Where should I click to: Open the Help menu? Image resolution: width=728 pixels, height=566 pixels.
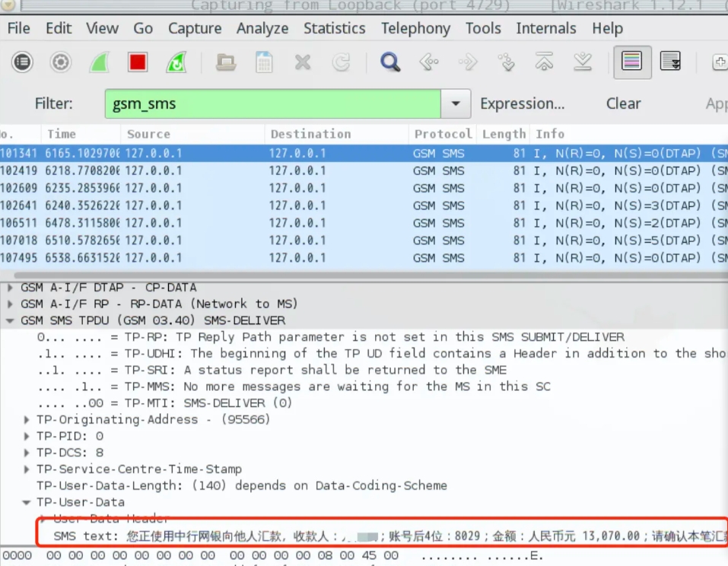[x=607, y=28]
